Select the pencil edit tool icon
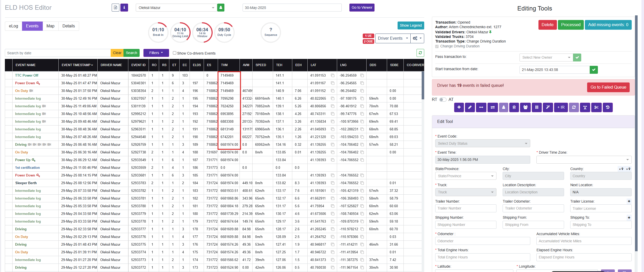 point(470,107)
